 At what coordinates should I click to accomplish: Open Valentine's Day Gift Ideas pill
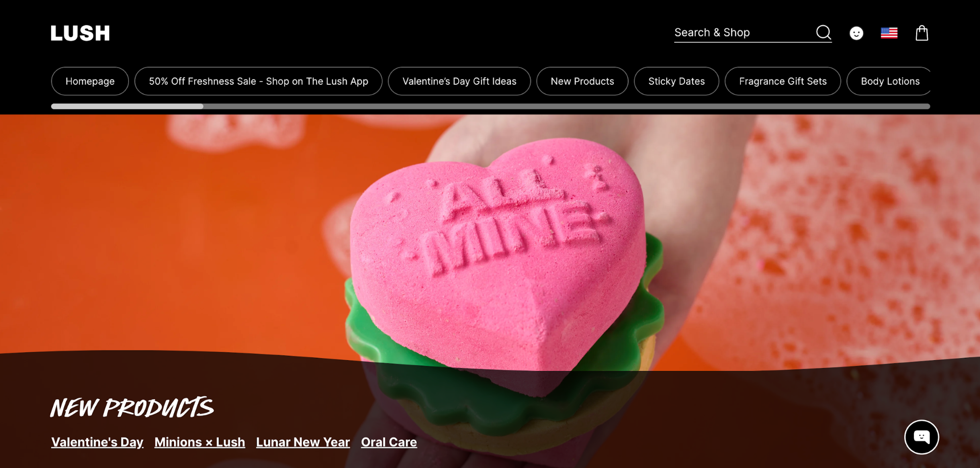click(x=459, y=81)
